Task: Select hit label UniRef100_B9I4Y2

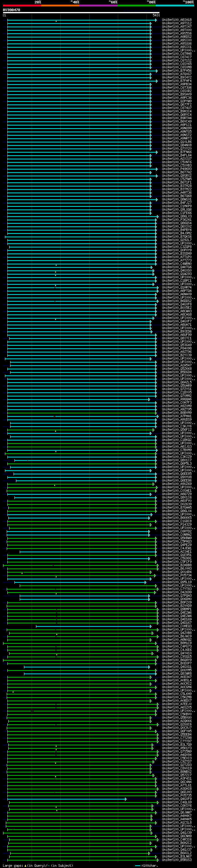Action: [x=176, y=78]
